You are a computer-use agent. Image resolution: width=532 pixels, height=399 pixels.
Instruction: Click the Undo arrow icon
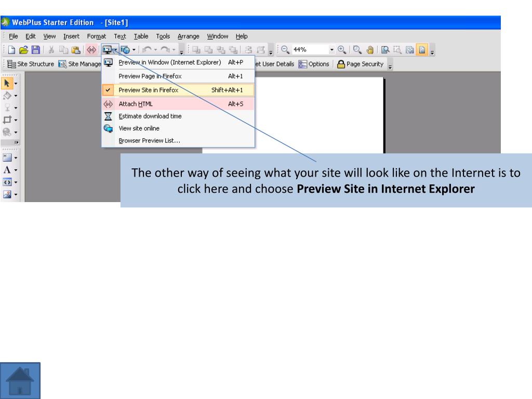(x=147, y=50)
